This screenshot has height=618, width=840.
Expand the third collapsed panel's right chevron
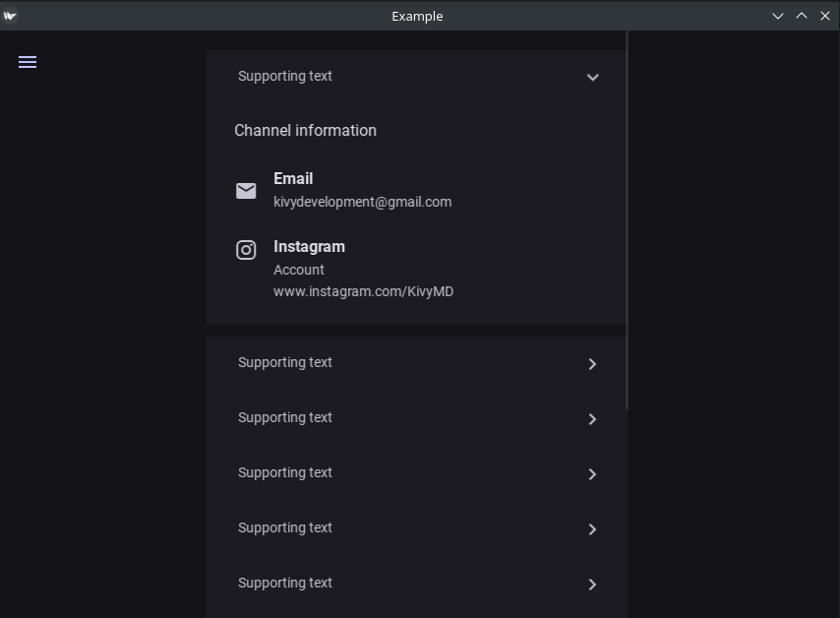click(592, 474)
